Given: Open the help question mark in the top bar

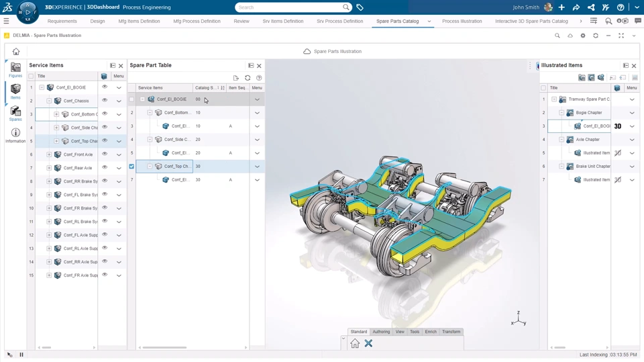Looking at the screenshot, I should point(621,7).
